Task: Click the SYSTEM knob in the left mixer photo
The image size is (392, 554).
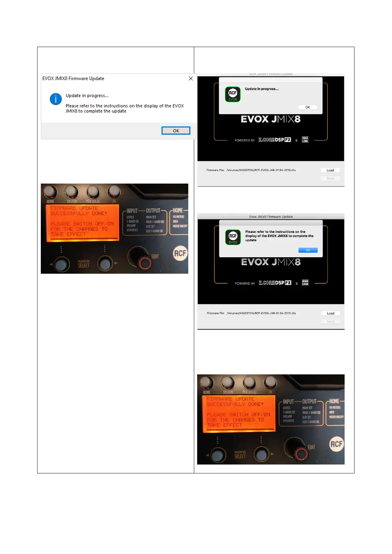Action: 71,191
